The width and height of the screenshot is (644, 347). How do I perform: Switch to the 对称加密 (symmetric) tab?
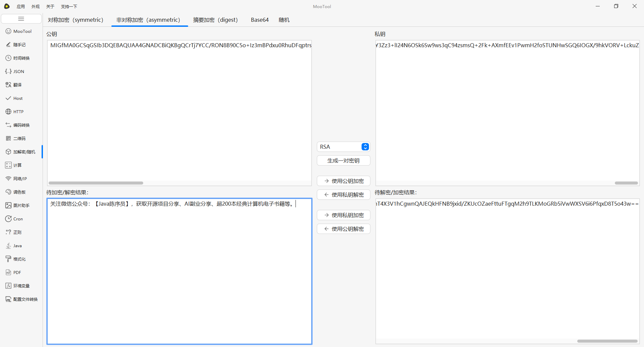75,20
